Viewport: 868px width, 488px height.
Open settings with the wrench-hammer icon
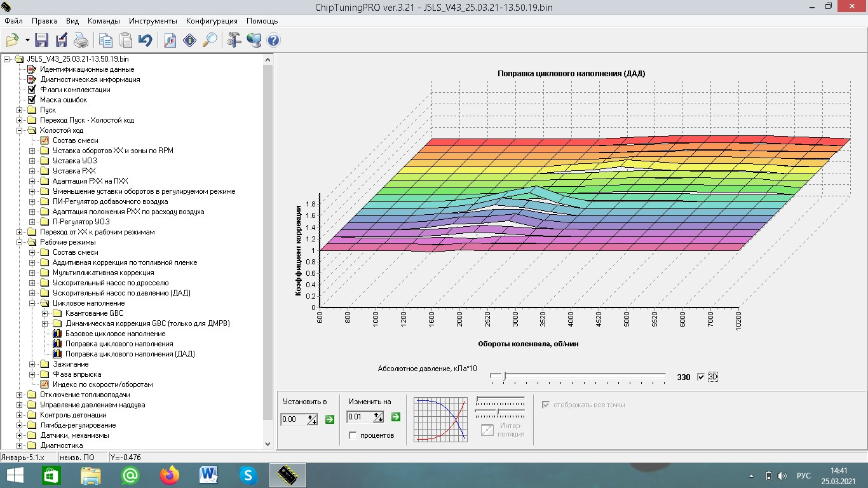click(234, 41)
